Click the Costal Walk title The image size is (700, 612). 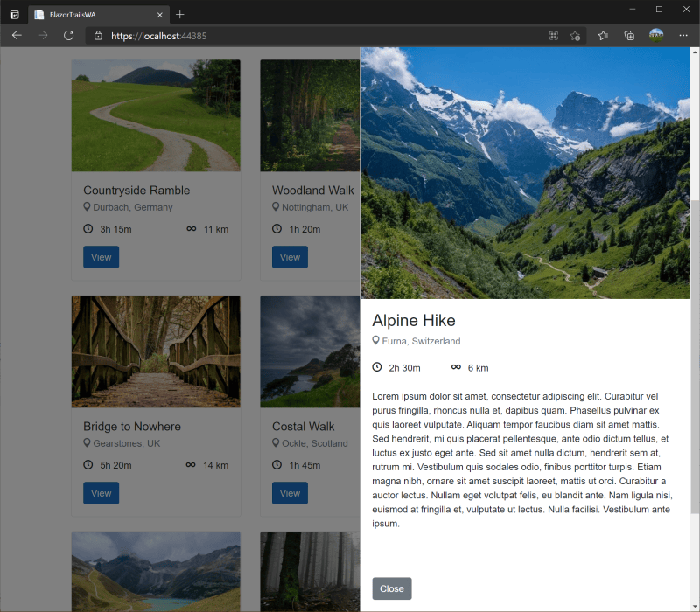[303, 427]
